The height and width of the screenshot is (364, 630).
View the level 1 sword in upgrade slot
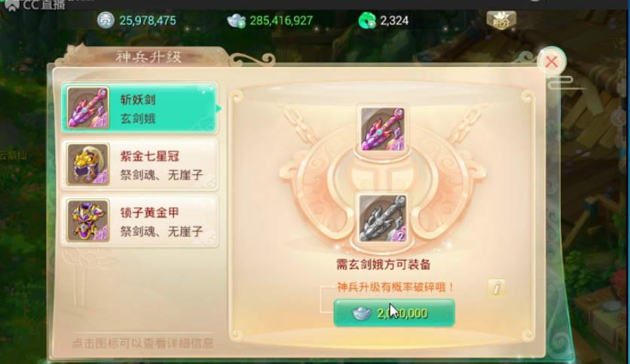pos(382,129)
